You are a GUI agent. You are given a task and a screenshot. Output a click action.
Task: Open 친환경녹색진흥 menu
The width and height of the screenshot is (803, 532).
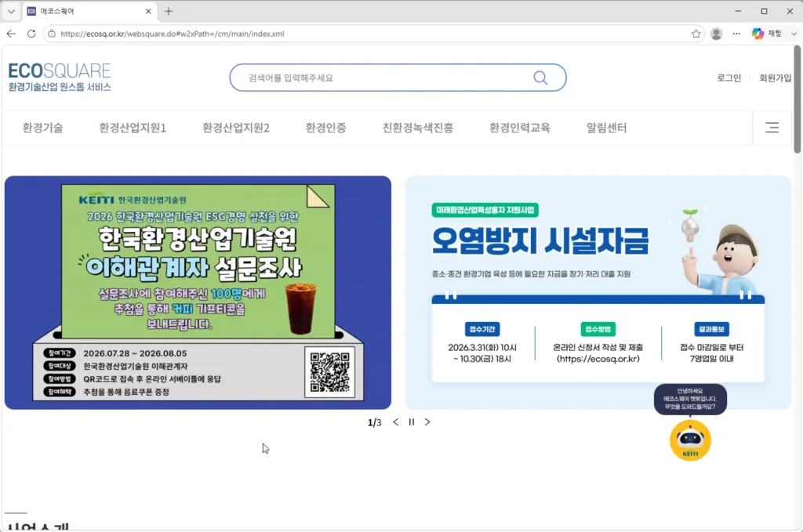[x=417, y=128]
